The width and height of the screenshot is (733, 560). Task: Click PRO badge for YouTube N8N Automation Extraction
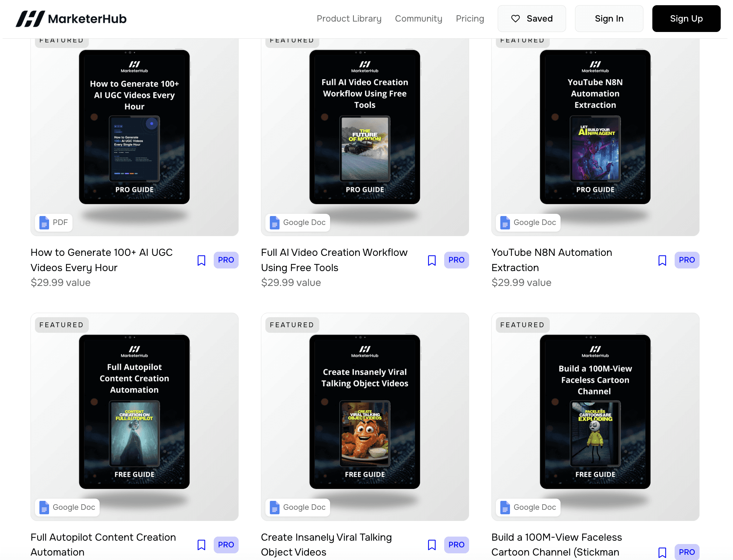tap(687, 260)
